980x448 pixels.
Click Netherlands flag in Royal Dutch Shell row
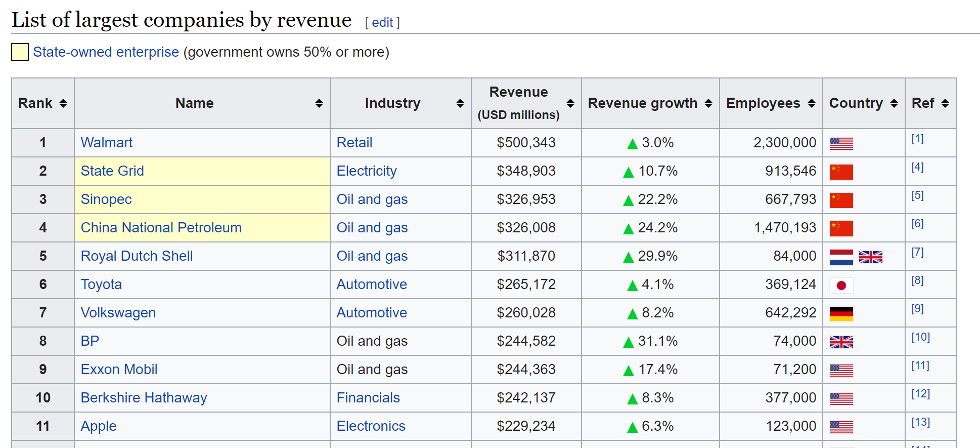[841, 257]
